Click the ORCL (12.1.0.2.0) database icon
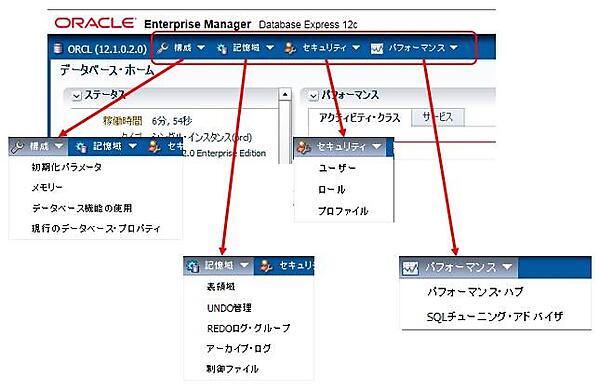Image resolution: width=600 pixels, height=390 pixels. point(58,49)
